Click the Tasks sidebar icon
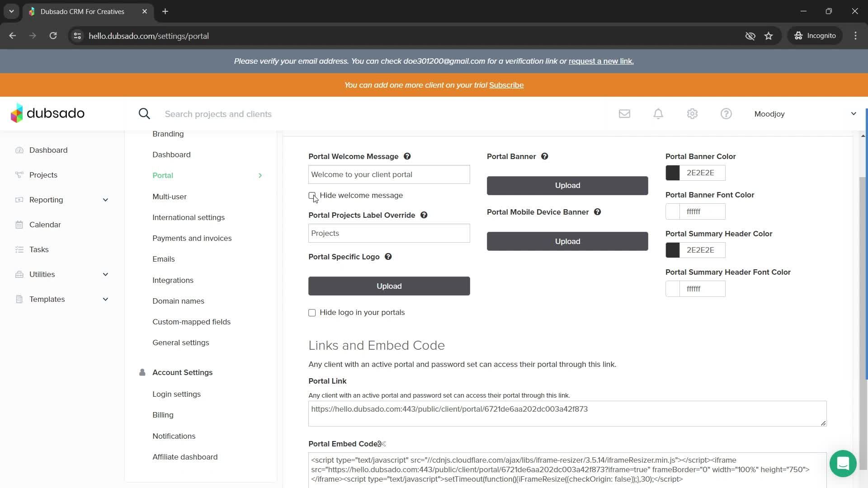Viewport: 868px width, 488px height. click(19, 249)
